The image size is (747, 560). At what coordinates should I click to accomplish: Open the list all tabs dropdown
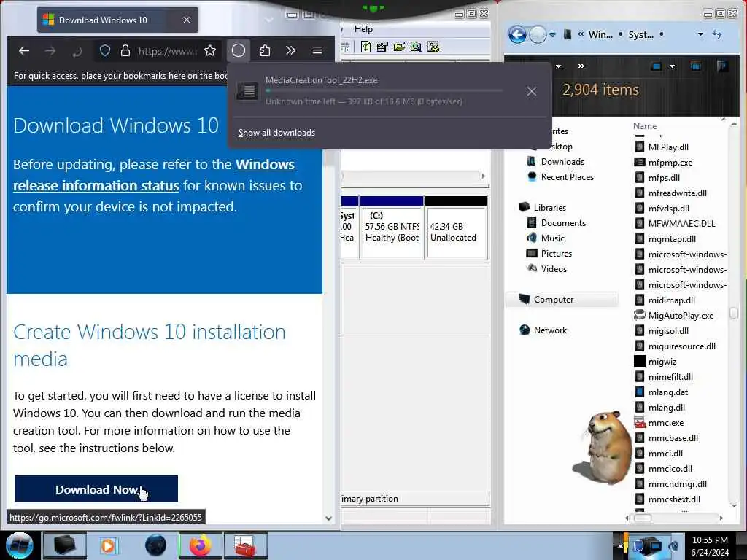pyautogui.click(x=269, y=20)
